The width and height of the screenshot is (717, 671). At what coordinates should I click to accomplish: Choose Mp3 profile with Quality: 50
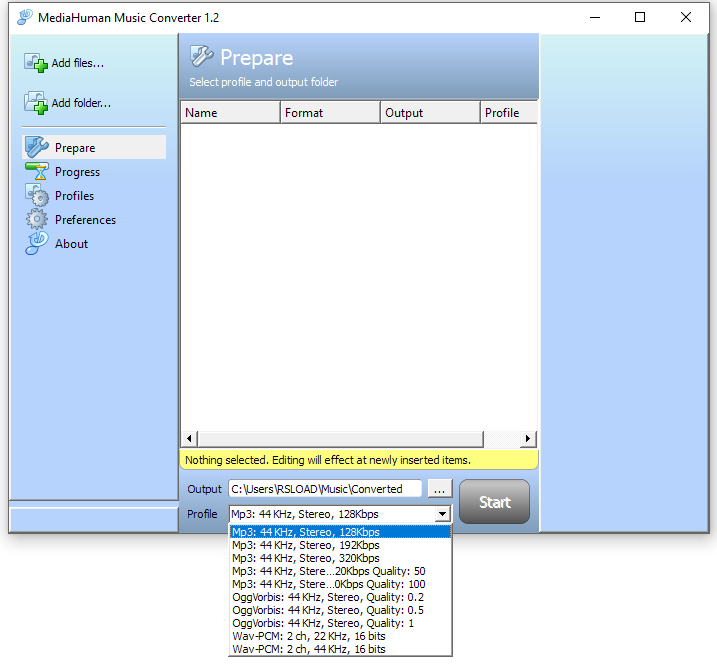coord(340,571)
